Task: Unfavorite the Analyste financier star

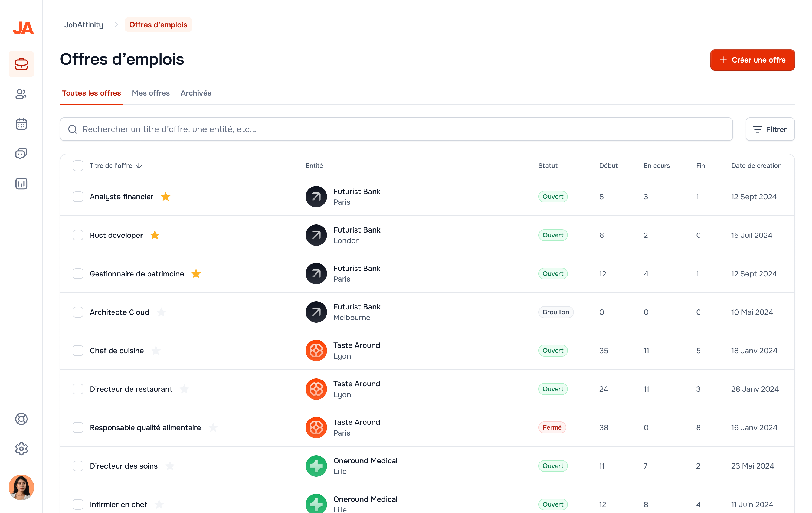Action: click(x=166, y=197)
